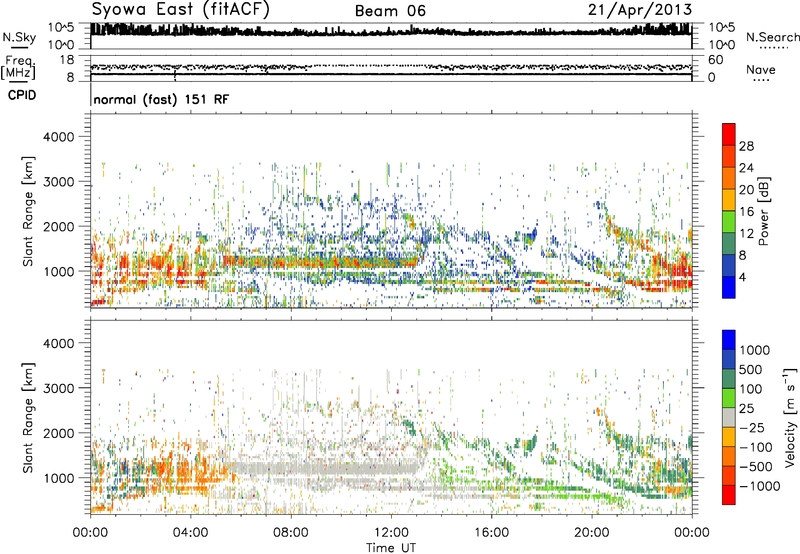Click the "Power [dB]" colorbar title
The width and height of the screenshot is (800, 554).
(x=763, y=211)
